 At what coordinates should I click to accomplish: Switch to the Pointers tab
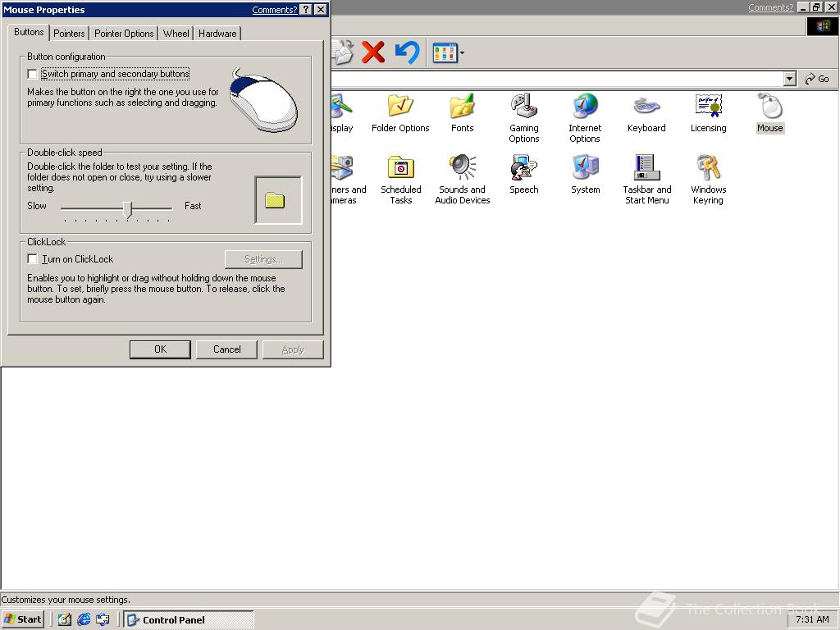[69, 33]
